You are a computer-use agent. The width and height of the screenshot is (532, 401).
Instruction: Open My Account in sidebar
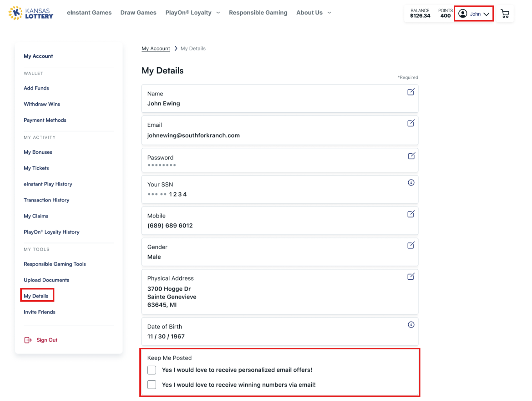(38, 56)
